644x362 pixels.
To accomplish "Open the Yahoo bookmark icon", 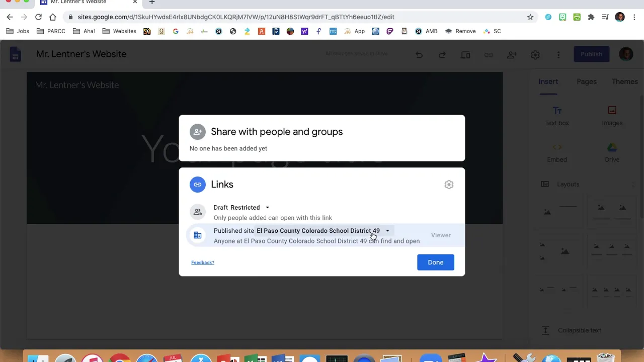I will pyautogui.click(x=304, y=31).
